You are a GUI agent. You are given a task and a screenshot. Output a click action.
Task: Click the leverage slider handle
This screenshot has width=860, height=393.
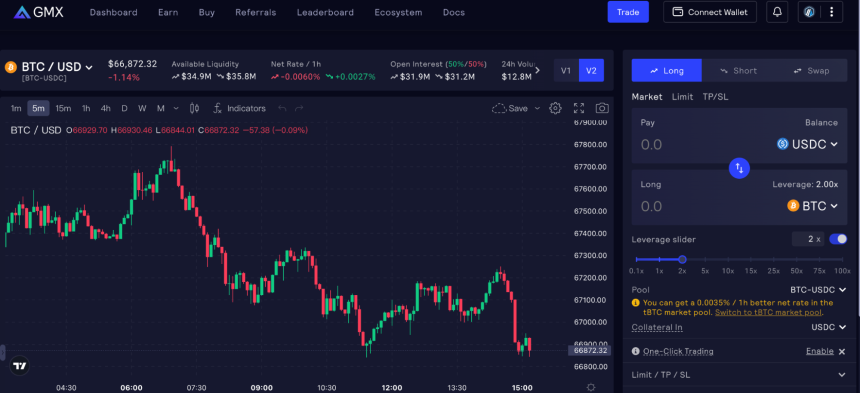(x=682, y=259)
